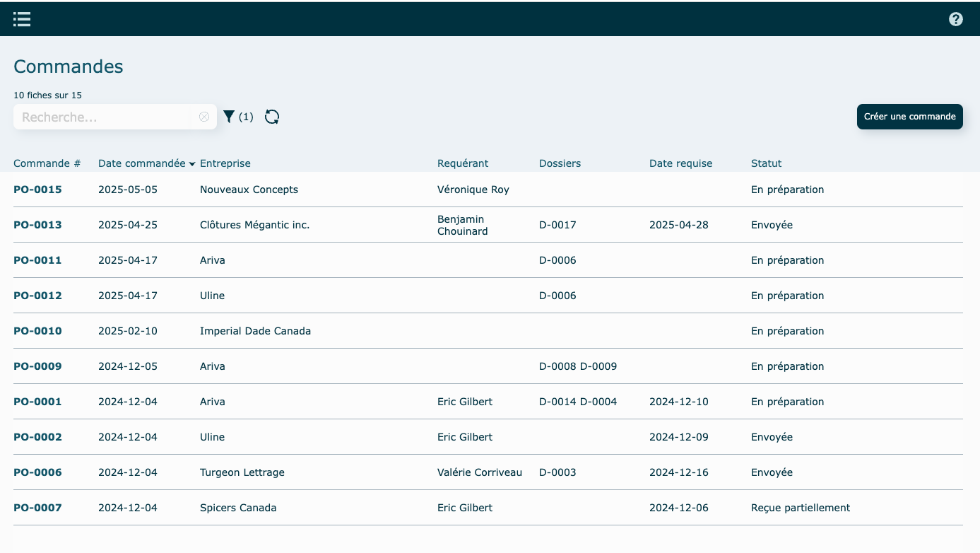Clear the search field with X icon
980x553 pixels.
coord(204,117)
